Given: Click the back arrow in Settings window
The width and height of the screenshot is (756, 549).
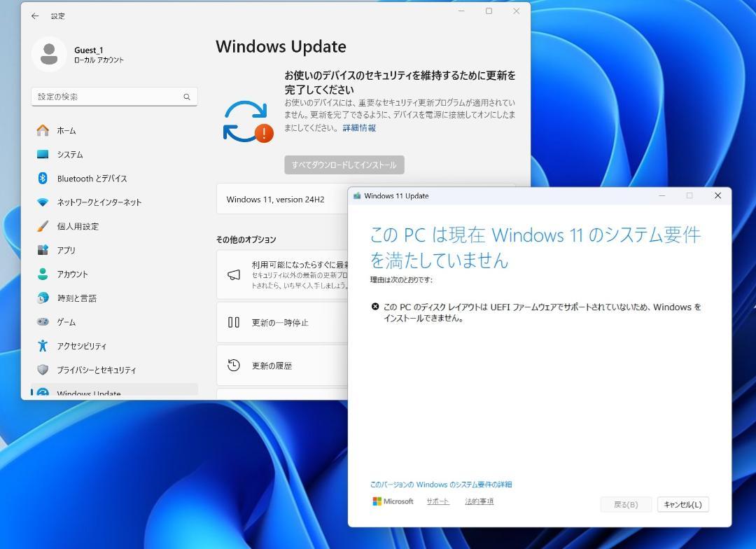Looking at the screenshot, I should click(x=35, y=16).
